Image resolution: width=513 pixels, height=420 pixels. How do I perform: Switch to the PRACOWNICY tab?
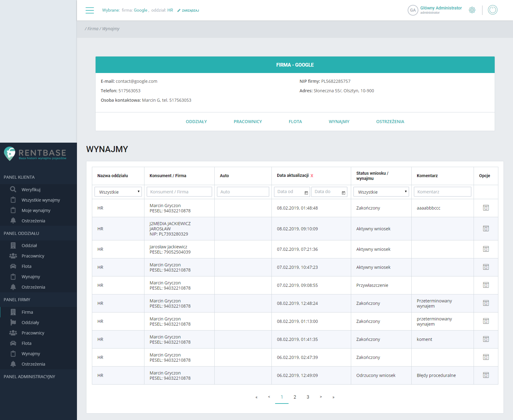(248, 122)
